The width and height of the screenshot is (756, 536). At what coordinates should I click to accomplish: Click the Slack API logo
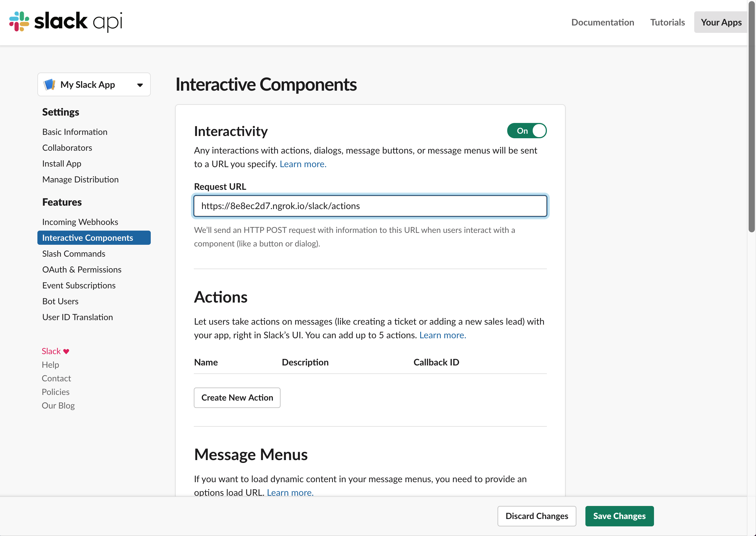tap(65, 22)
